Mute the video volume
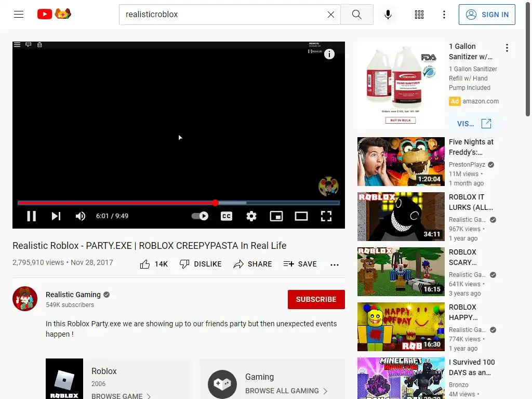This screenshot has width=532, height=399. click(x=81, y=216)
